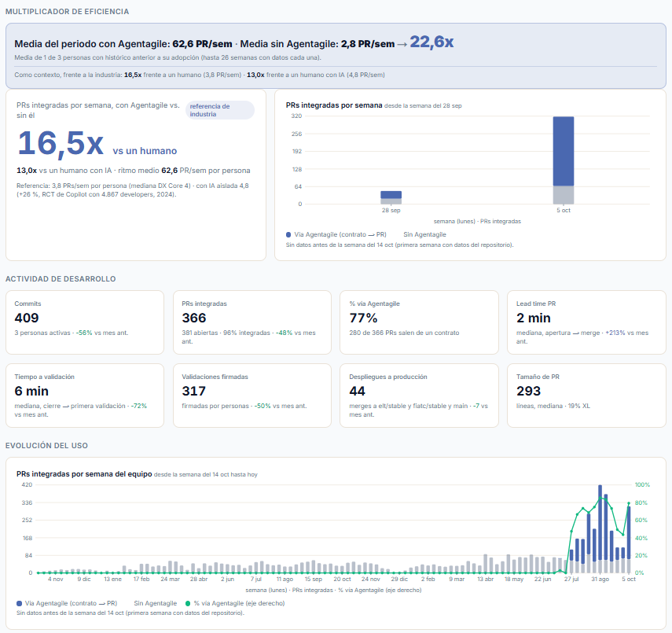Click '27 jul' axis label

[571, 579]
